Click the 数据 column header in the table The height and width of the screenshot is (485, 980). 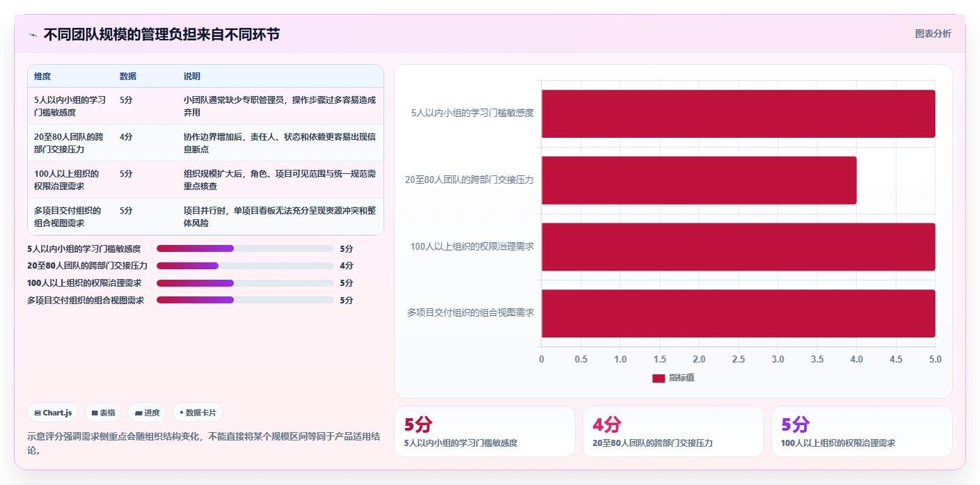pos(128,76)
